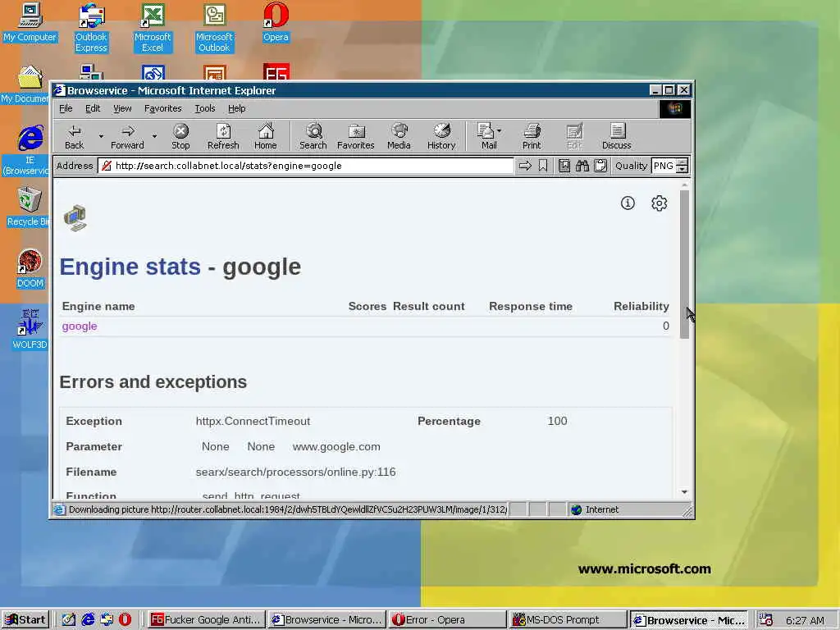Open the Help menu

pyautogui.click(x=237, y=109)
